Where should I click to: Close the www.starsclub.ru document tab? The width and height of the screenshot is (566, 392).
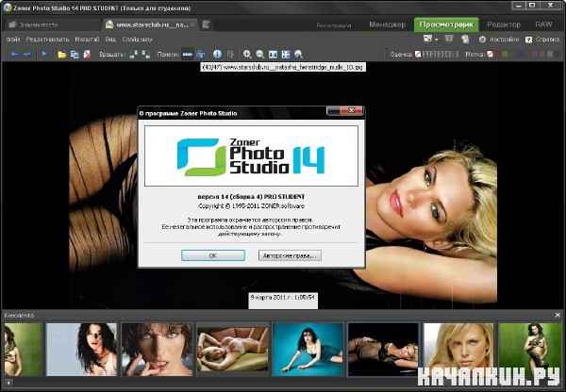[x=193, y=24]
